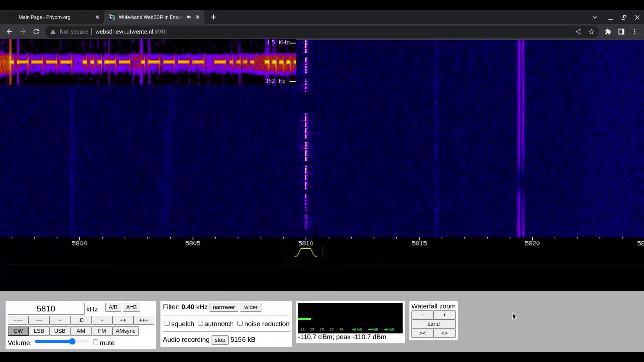
Task: Reload the WebSDR page
Action: (x=36, y=31)
